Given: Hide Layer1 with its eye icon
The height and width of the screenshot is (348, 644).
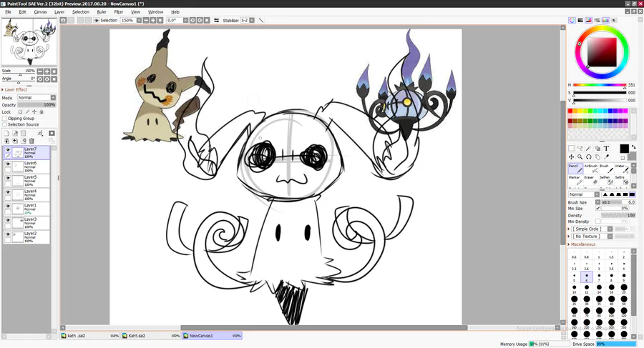Looking at the screenshot, I should [x=8, y=207].
